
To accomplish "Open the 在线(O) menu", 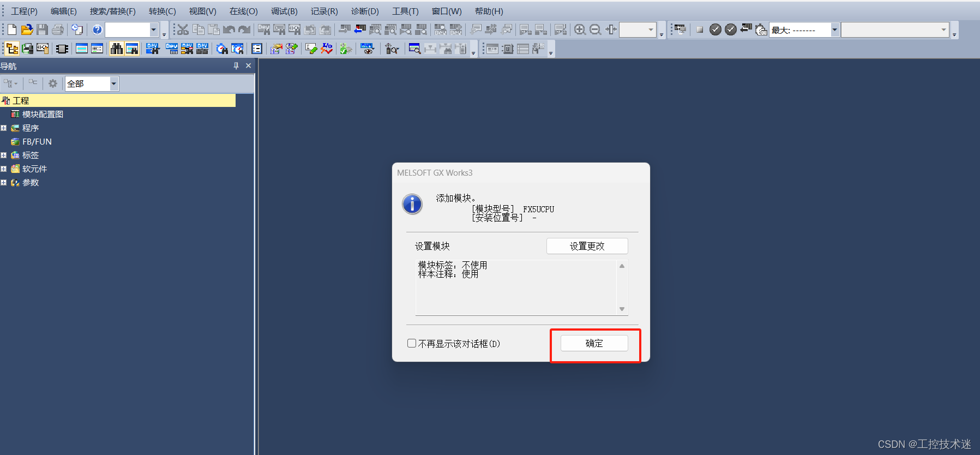I will tap(243, 11).
